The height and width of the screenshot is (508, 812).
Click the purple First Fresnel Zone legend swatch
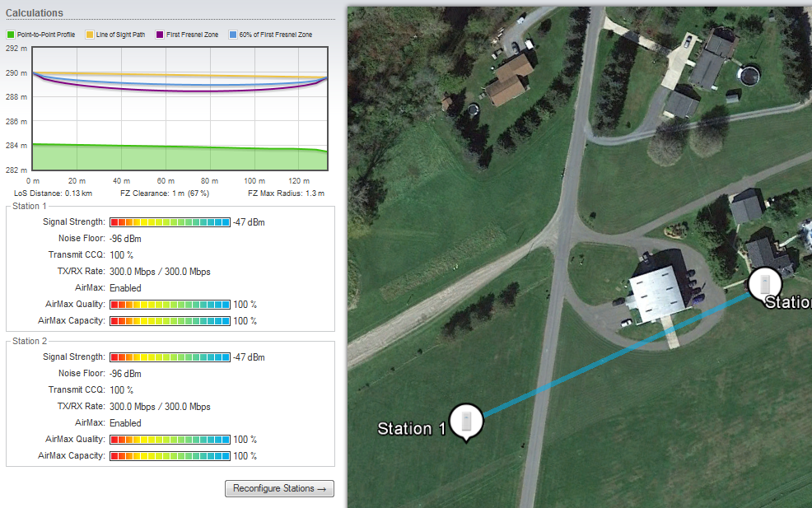click(160, 35)
